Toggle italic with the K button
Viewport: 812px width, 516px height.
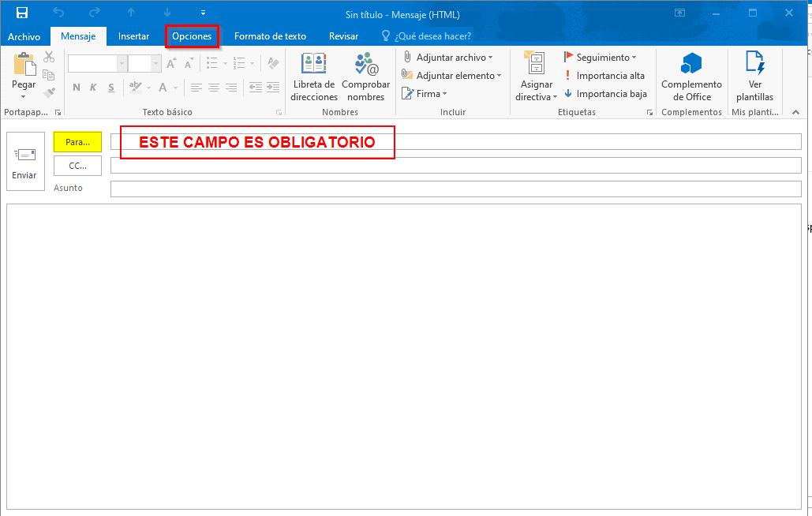(x=92, y=88)
